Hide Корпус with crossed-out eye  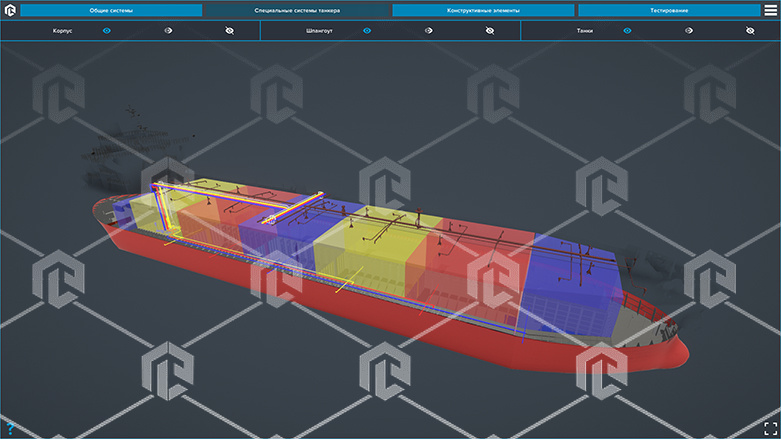(x=230, y=31)
